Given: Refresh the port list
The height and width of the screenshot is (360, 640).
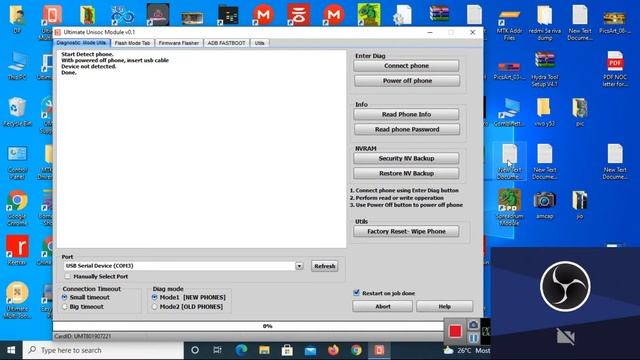Looking at the screenshot, I should [x=324, y=266].
